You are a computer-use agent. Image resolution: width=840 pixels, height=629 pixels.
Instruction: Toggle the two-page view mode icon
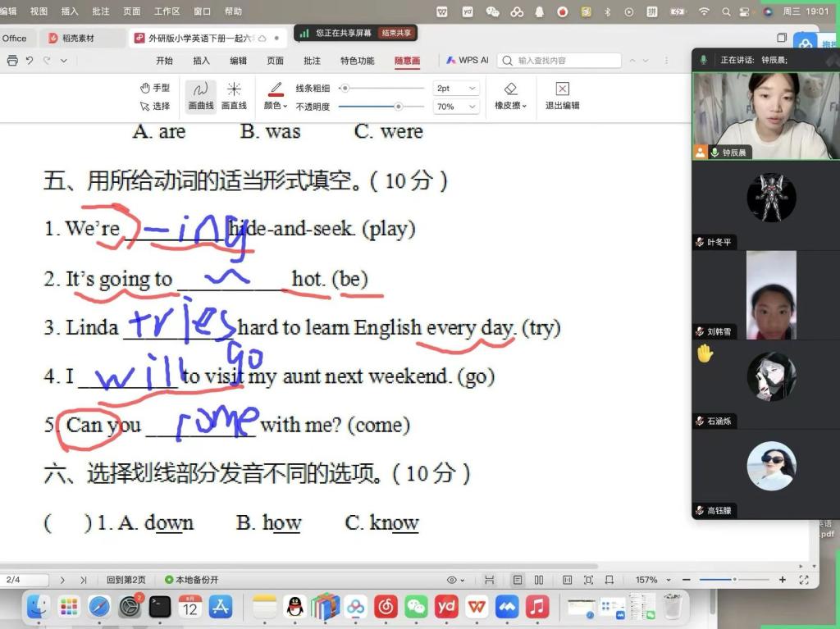pyautogui.click(x=539, y=580)
